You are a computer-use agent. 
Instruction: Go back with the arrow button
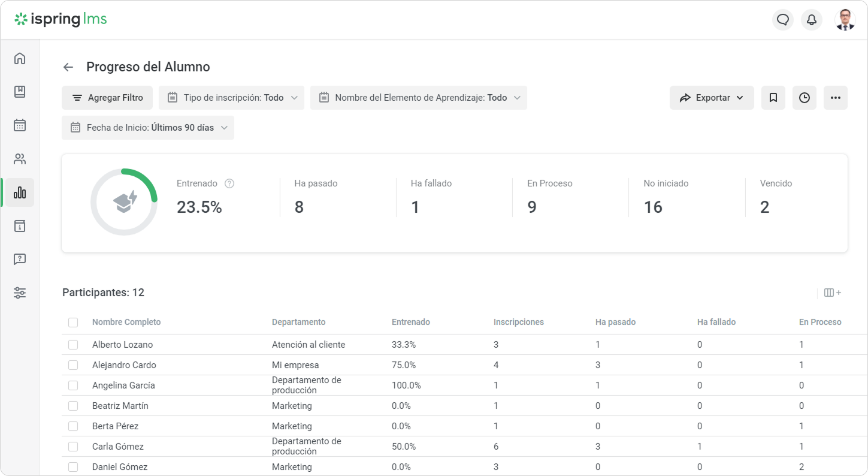[68, 67]
